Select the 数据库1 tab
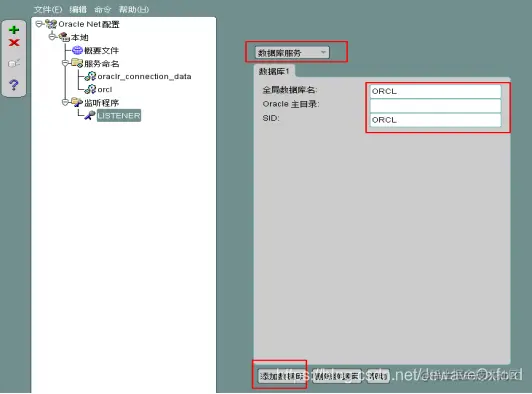This screenshot has height=394, width=532. (x=274, y=71)
